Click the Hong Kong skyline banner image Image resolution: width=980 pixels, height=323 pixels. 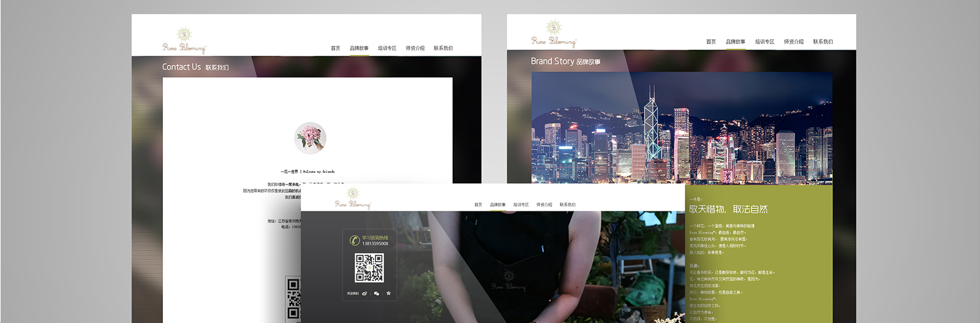681,127
